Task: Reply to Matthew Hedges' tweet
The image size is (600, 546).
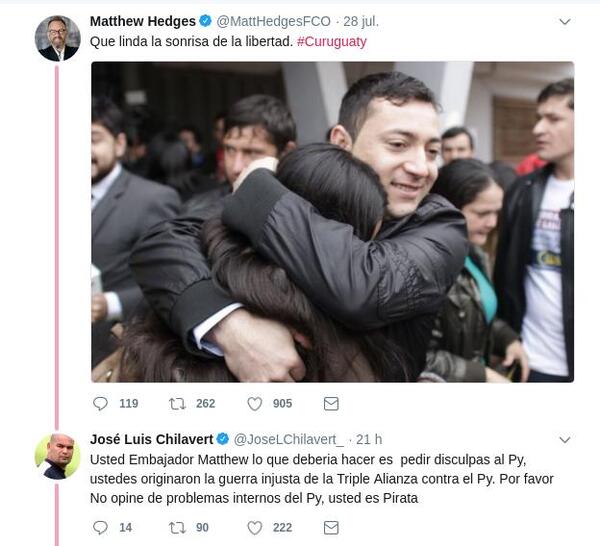Action: (101, 404)
